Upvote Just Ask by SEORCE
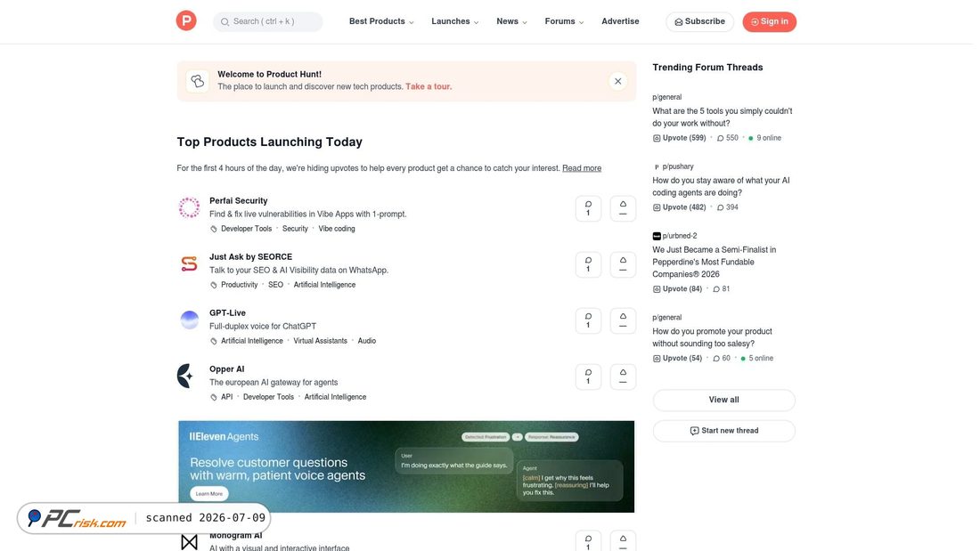This screenshot has width=980, height=551. point(623,265)
